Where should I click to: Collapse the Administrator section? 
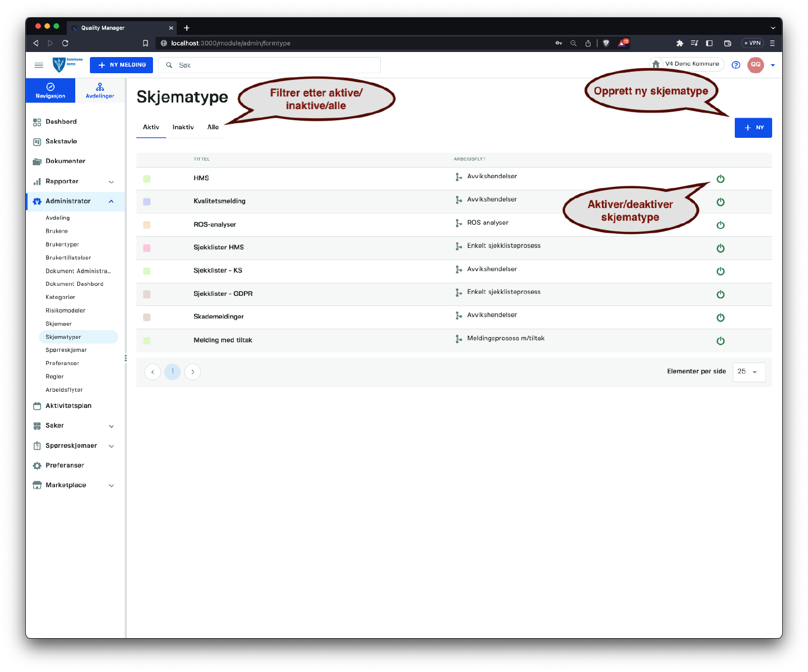pyautogui.click(x=111, y=201)
